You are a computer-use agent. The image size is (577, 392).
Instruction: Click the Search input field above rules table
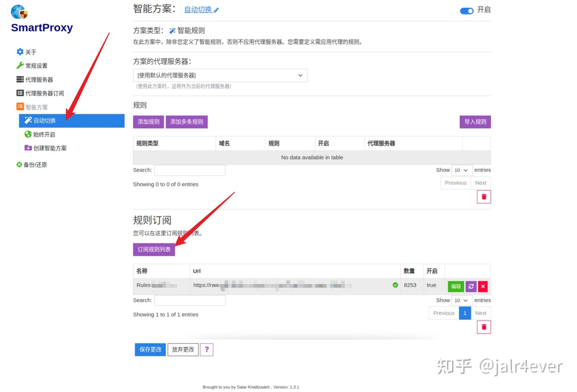click(x=190, y=170)
